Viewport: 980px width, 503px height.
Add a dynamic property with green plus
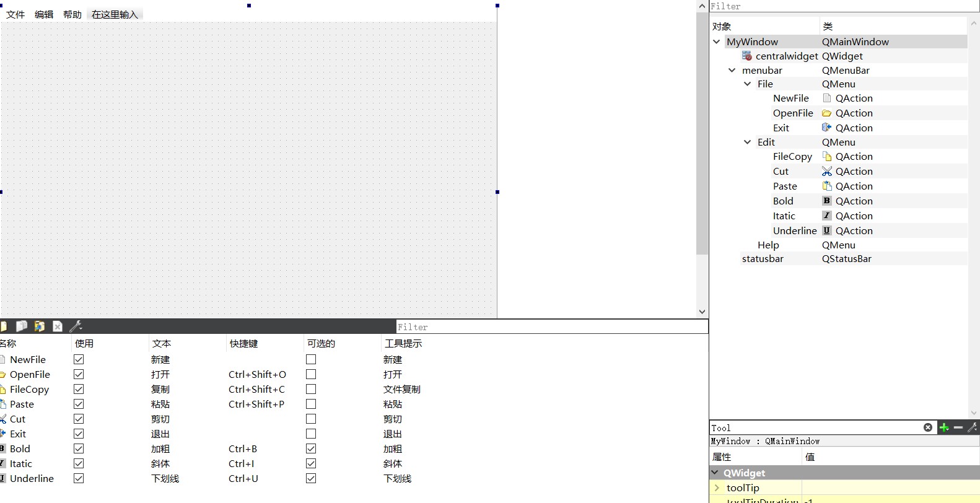pos(944,427)
